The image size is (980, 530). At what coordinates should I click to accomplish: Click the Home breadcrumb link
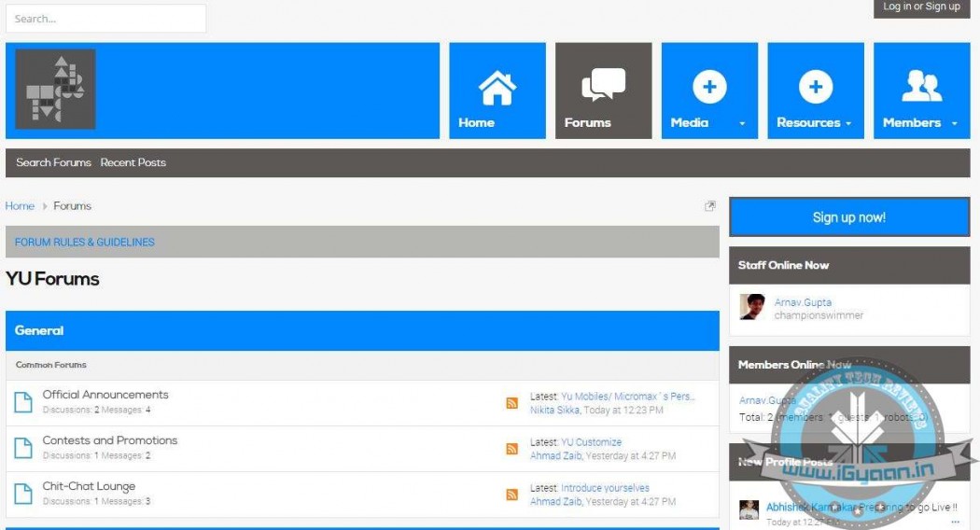pyautogui.click(x=20, y=206)
